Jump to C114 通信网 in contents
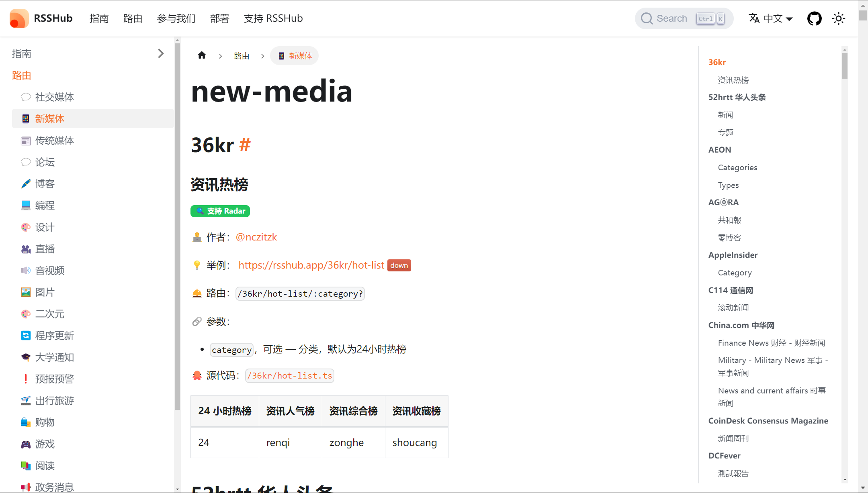This screenshot has height=493, width=868. (731, 290)
